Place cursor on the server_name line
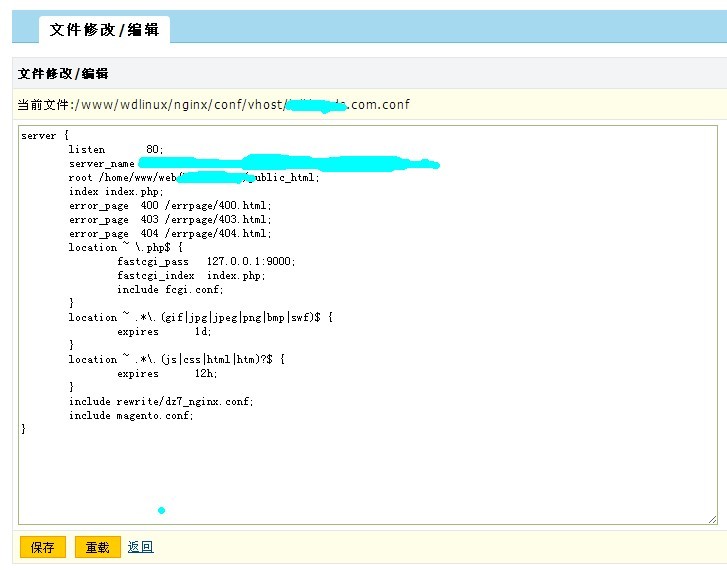 pyautogui.click(x=101, y=163)
